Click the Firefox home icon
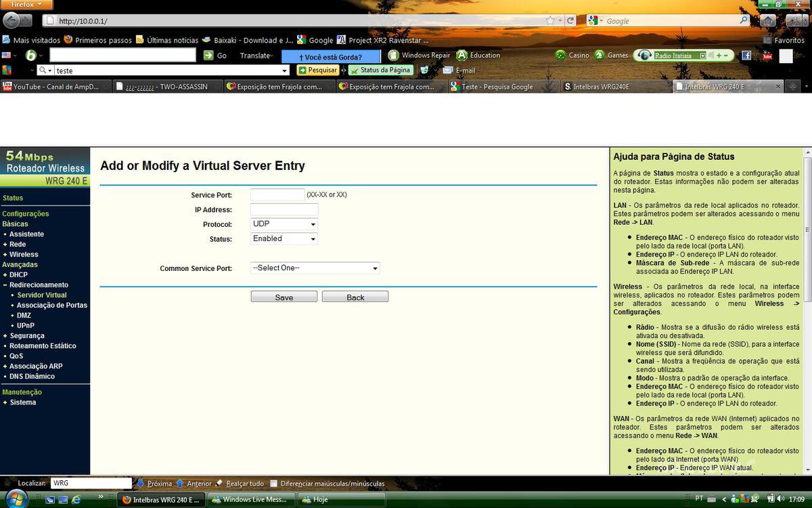 [767, 20]
